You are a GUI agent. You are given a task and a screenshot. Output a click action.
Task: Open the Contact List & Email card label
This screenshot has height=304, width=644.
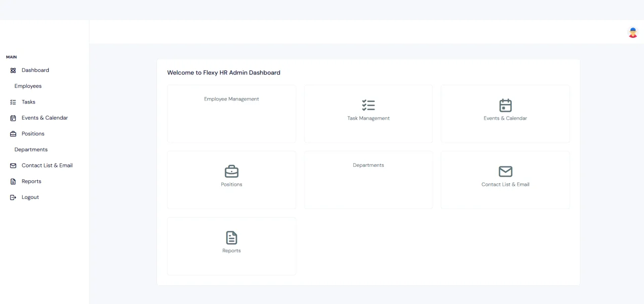coord(505,185)
